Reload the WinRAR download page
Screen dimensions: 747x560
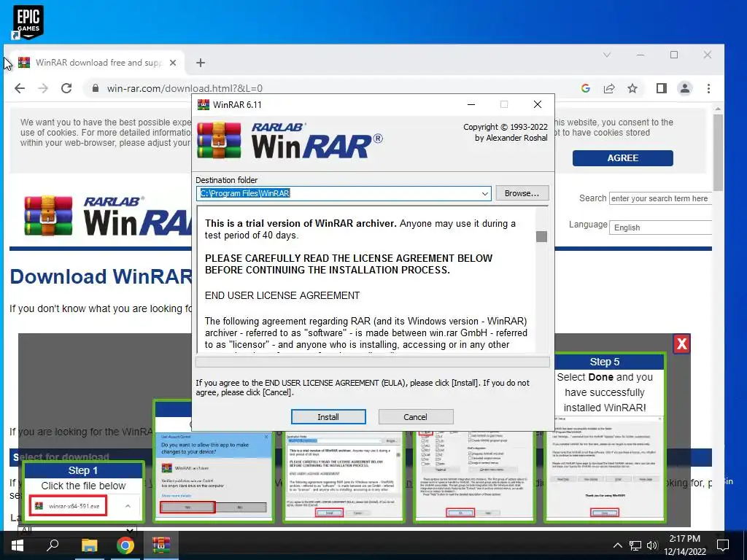click(x=66, y=88)
